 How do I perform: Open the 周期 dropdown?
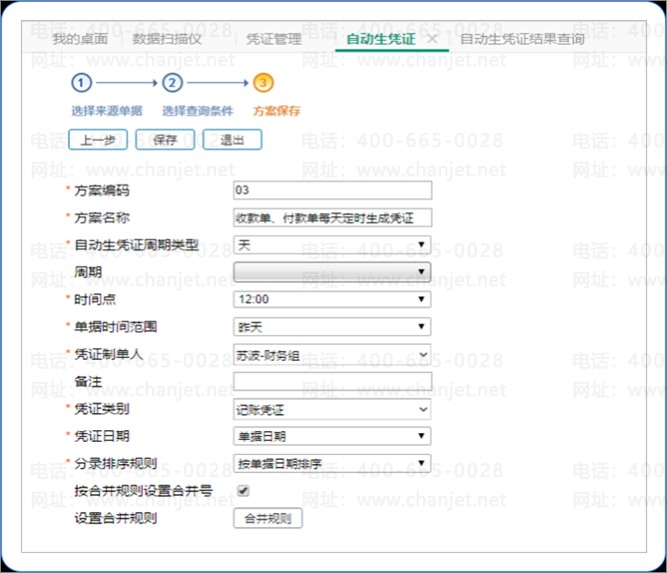coord(332,272)
